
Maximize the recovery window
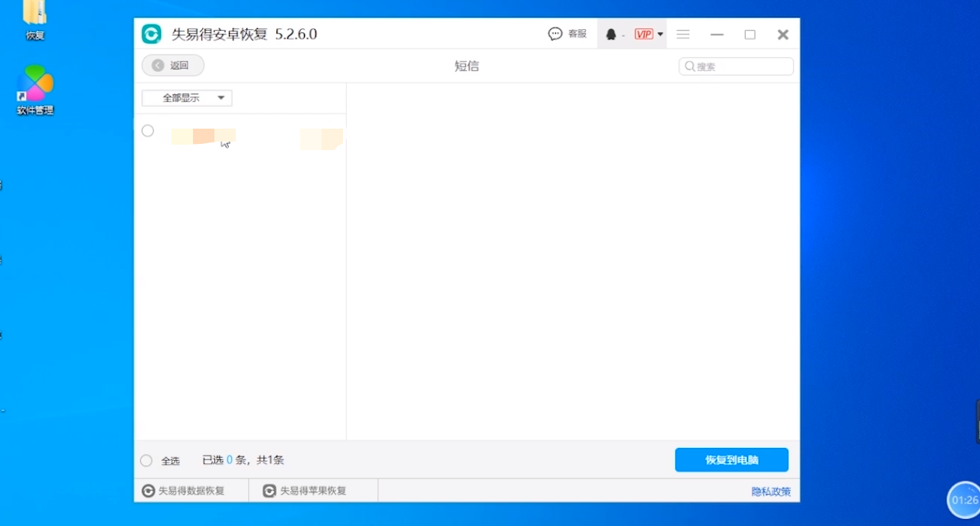tap(750, 34)
